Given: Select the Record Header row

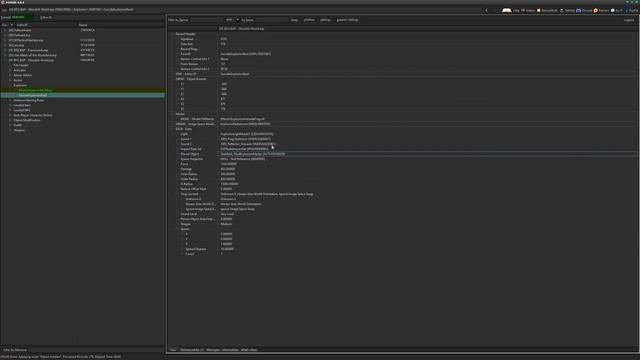Looking at the screenshot, I should 402,34.
